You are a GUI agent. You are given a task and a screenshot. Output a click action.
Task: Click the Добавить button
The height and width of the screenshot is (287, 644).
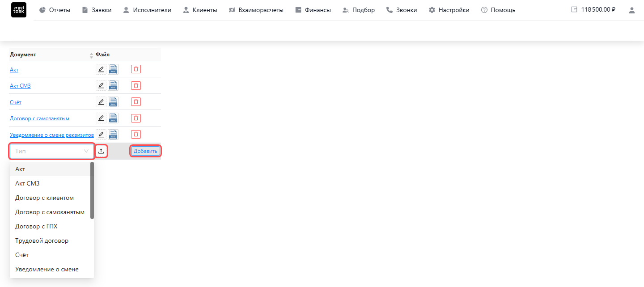tap(145, 151)
